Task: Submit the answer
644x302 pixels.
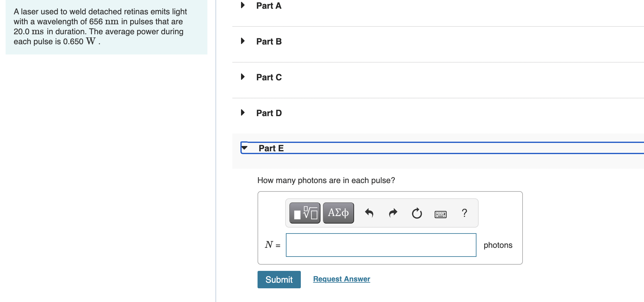Action: 279,280
